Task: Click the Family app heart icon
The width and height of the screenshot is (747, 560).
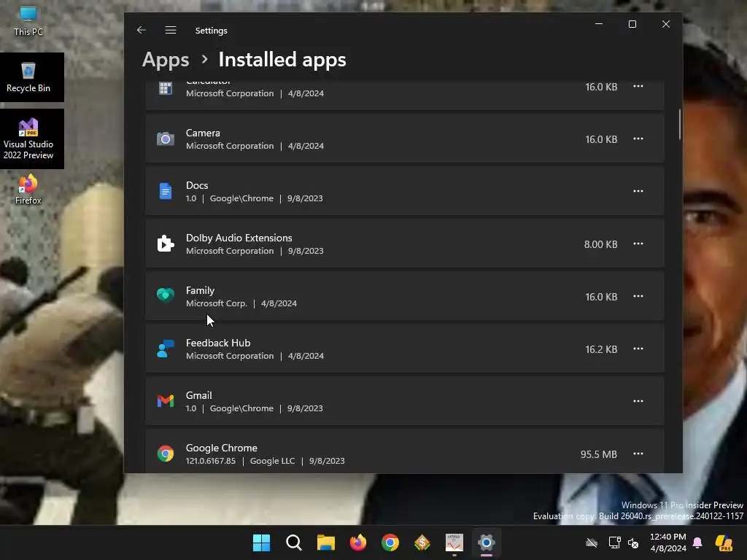Action: 166,295
